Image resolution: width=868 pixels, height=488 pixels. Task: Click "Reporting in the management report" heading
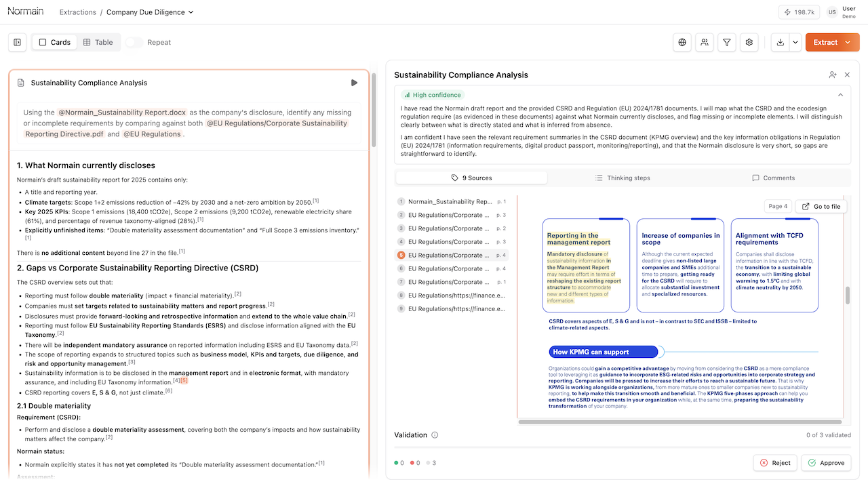tap(579, 239)
